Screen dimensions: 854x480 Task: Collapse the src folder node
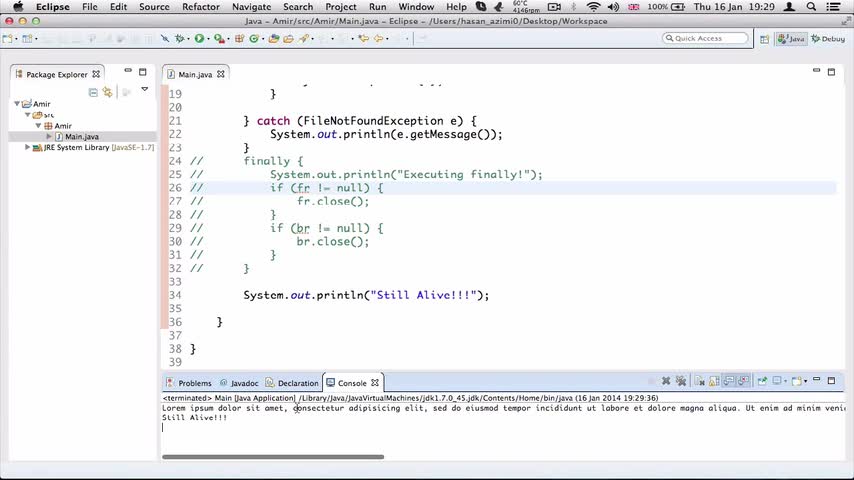[x=28, y=114]
